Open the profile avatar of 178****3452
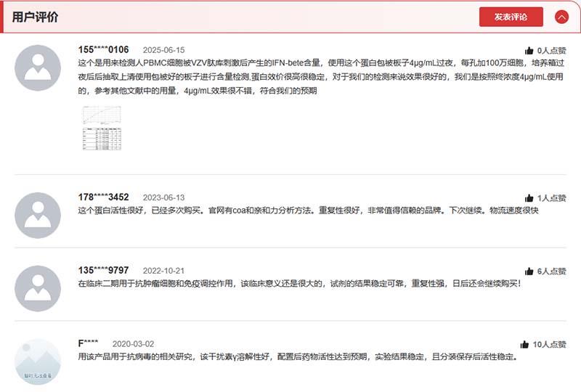This screenshot has height=392, width=581. click(38, 215)
